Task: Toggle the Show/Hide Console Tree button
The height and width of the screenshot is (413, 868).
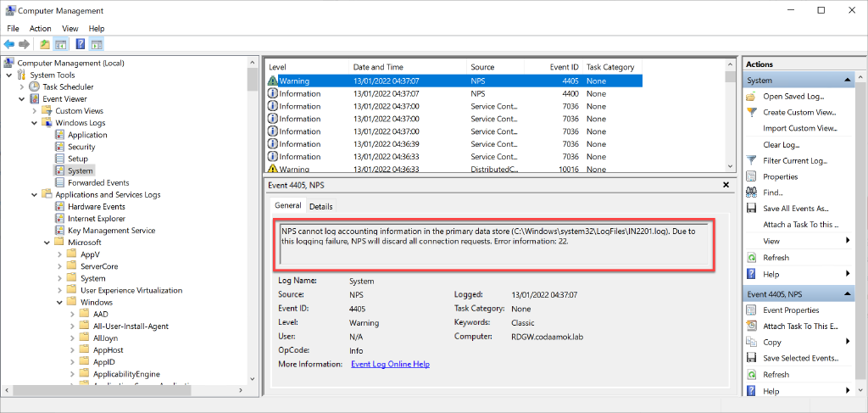Action: click(x=61, y=44)
